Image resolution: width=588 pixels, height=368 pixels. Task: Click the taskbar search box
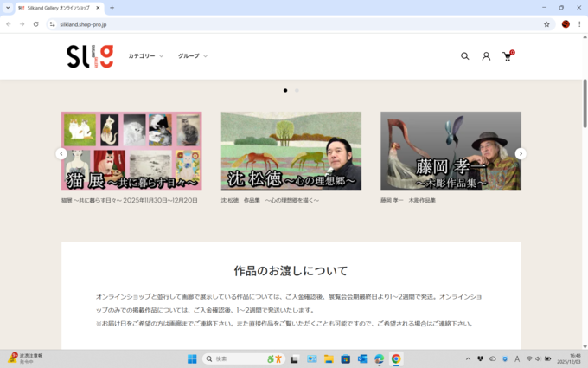tap(244, 359)
